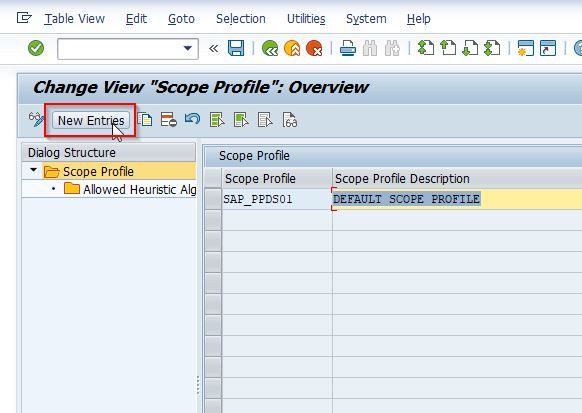The height and width of the screenshot is (413, 582).
Task: Click the Save floppy disk icon
Action: [x=236, y=48]
